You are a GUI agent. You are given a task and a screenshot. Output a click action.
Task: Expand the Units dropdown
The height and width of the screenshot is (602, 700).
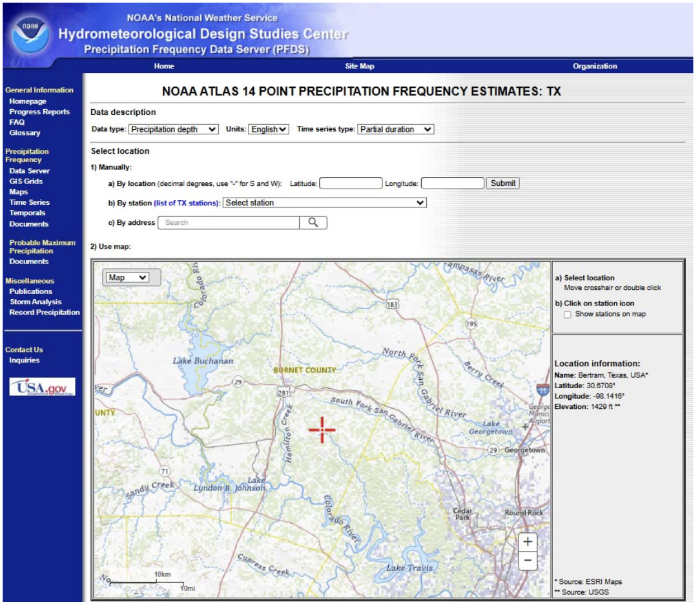click(269, 129)
